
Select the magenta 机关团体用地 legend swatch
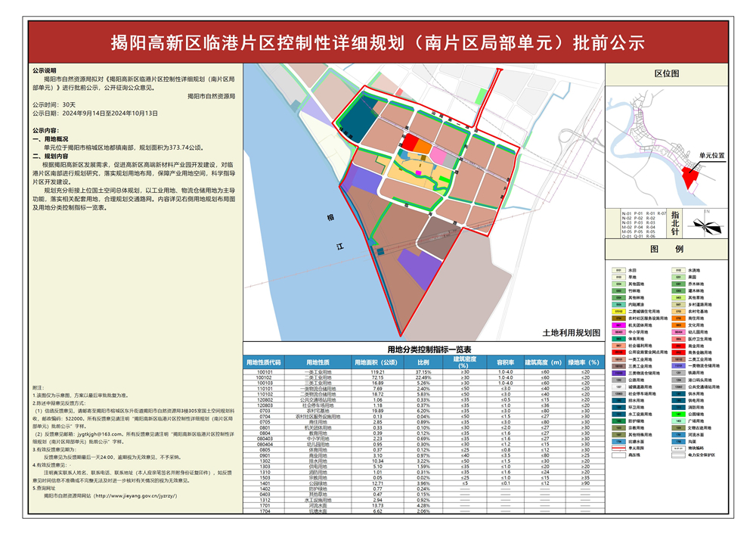(x=618, y=325)
